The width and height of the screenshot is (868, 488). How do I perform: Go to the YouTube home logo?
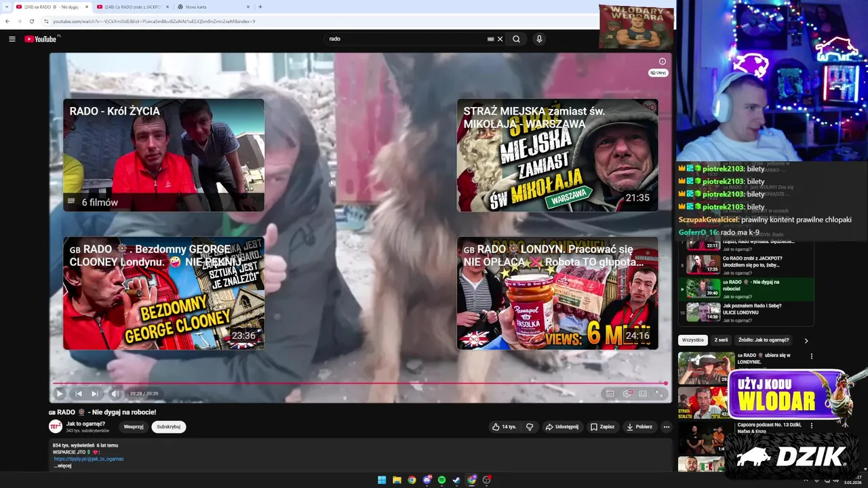pyautogui.click(x=41, y=39)
